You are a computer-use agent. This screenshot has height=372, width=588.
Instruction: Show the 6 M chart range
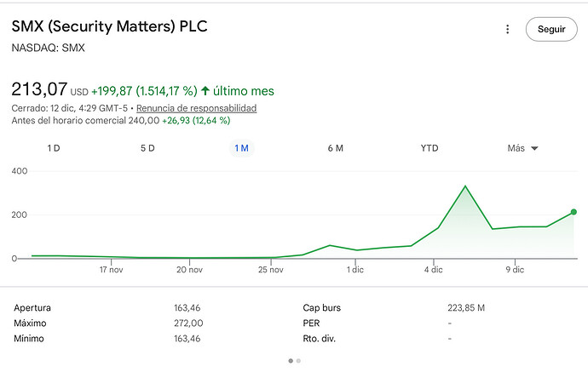click(335, 148)
